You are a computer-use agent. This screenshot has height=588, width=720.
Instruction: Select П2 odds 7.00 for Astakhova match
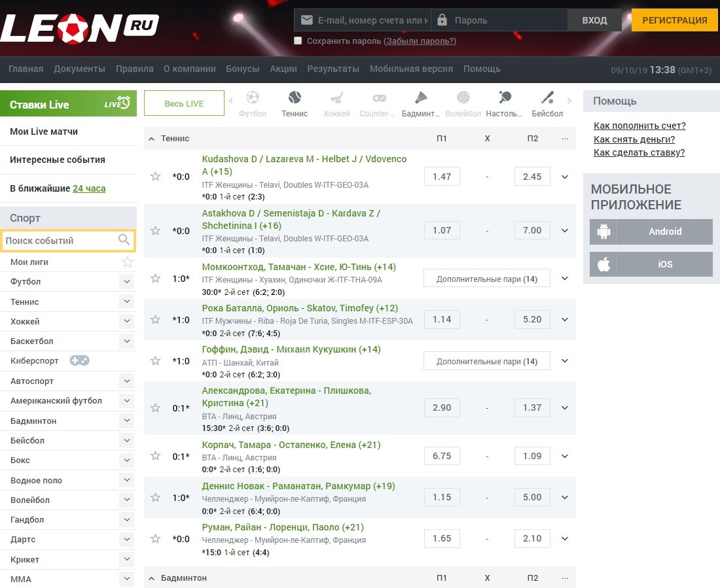(532, 230)
